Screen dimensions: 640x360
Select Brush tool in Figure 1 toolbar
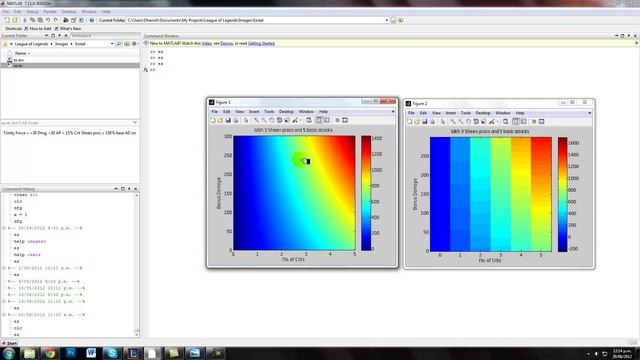click(295, 120)
